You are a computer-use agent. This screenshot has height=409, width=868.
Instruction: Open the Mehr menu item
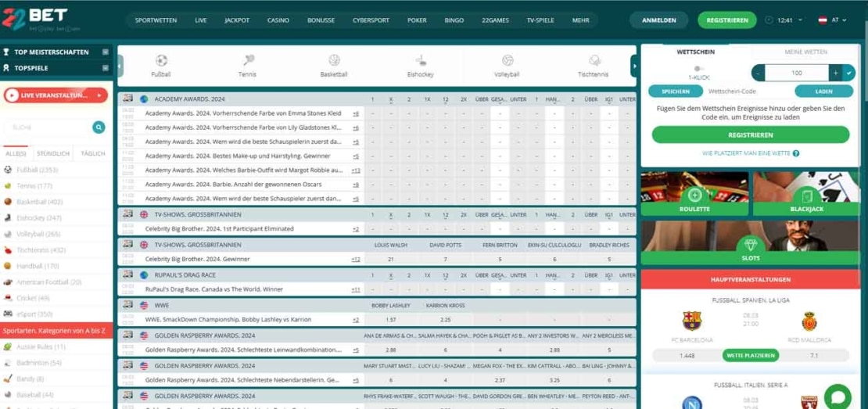coord(581,20)
